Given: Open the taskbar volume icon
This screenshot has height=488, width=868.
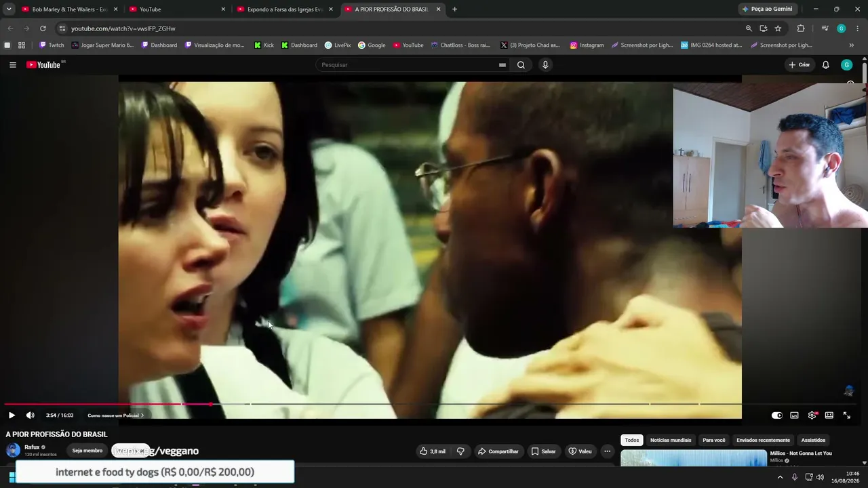Looking at the screenshot, I should click(820, 477).
